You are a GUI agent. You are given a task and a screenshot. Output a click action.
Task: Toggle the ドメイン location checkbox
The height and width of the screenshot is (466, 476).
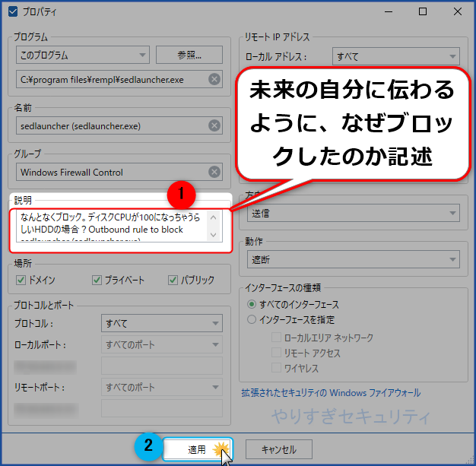click(x=21, y=280)
